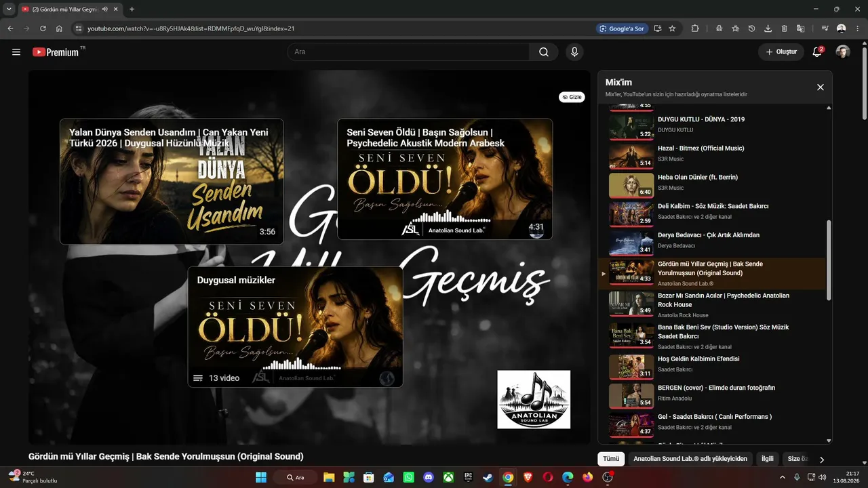This screenshot has width=868, height=488.
Task: Click the trash extension icon in Chrome toolbar
Action: tap(784, 28)
